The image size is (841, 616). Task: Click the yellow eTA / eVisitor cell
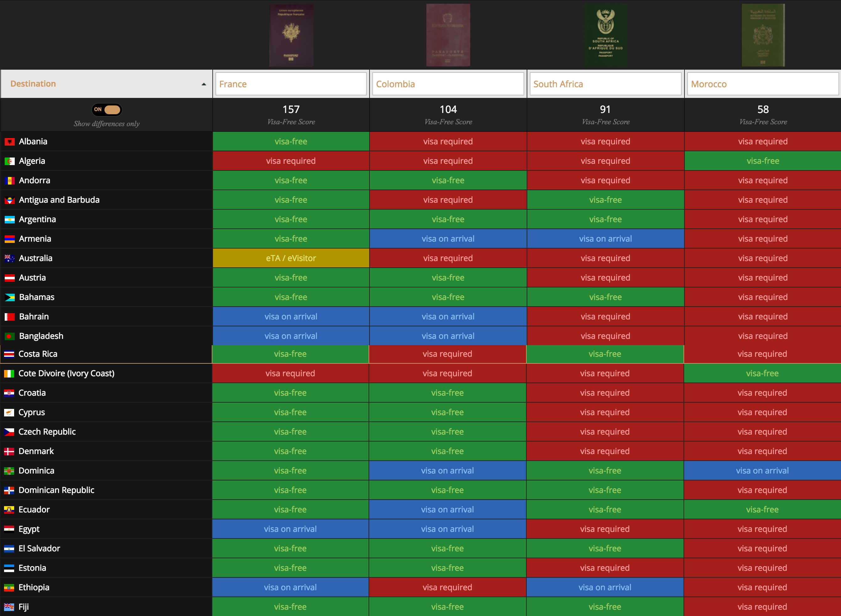click(291, 258)
